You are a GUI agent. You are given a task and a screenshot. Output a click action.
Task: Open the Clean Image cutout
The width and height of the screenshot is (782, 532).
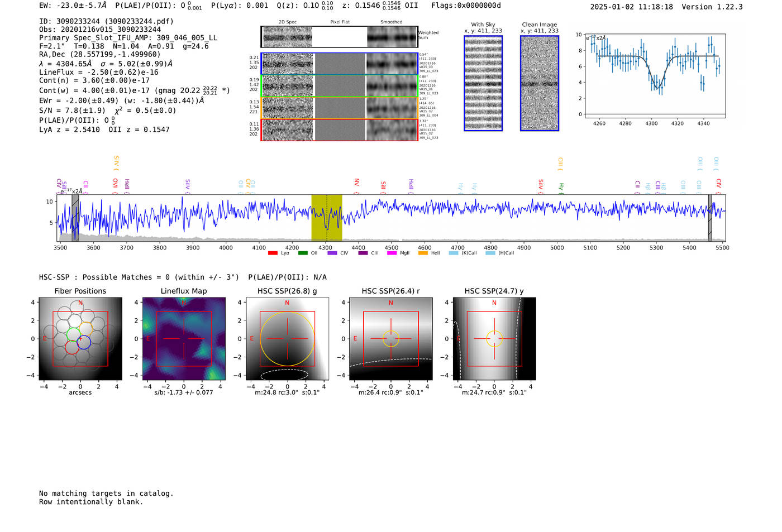pos(540,83)
